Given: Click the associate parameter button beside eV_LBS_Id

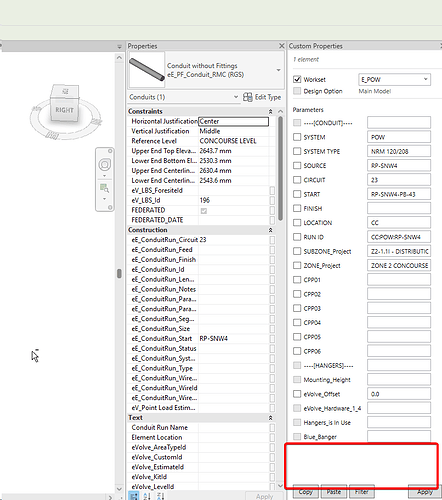Looking at the screenshot, I should 272,200.
